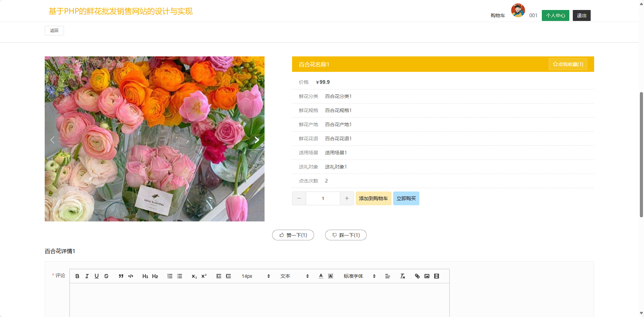Click the user avatar image

518,10
